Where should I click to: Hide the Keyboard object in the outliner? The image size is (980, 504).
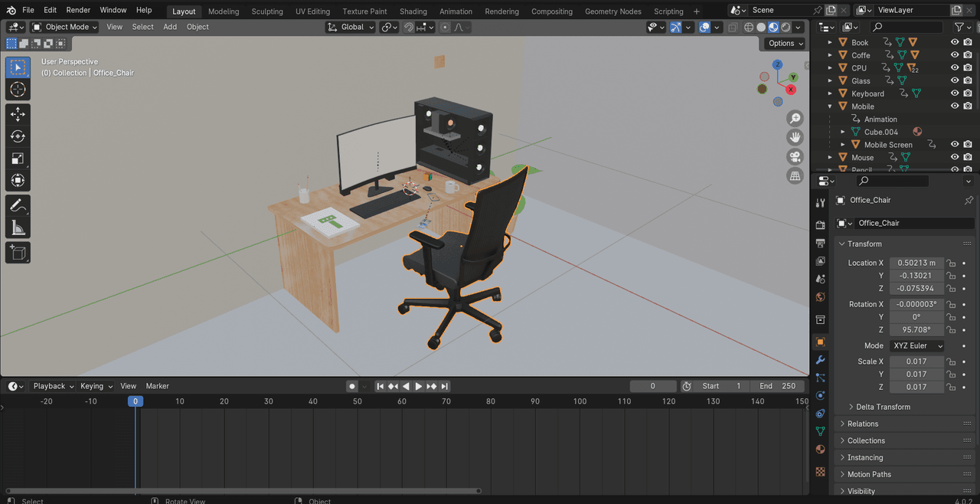pyautogui.click(x=955, y=93)
